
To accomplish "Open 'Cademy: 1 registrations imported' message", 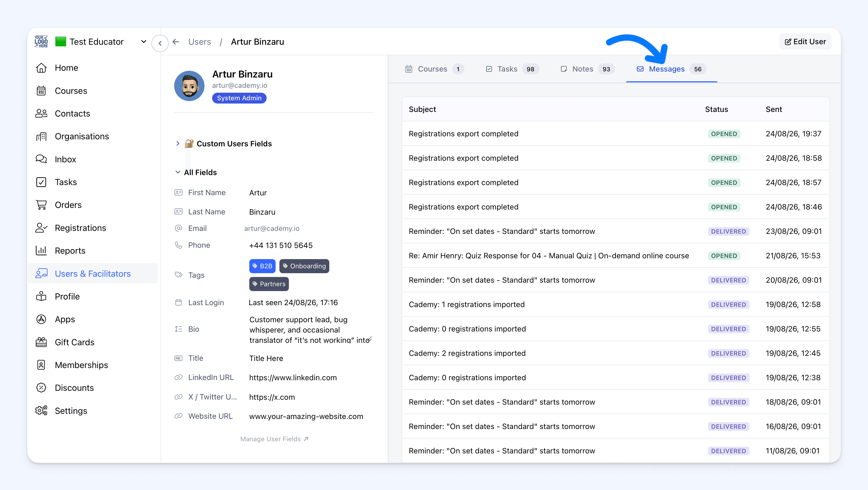I will tap(616, 304).
